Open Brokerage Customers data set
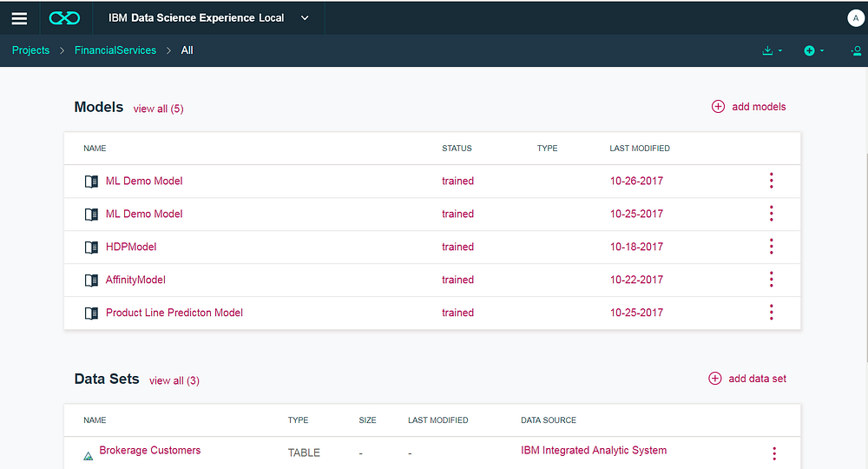This screenshot has width=868, height=469. 150,450
